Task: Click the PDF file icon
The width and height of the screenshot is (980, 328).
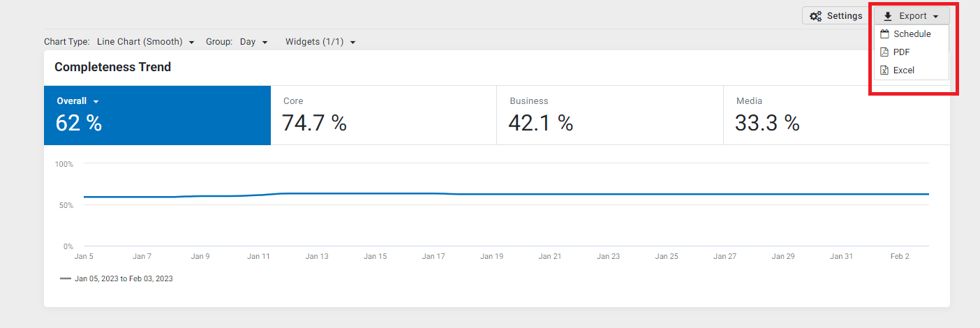Action: (x=884, y=52)
